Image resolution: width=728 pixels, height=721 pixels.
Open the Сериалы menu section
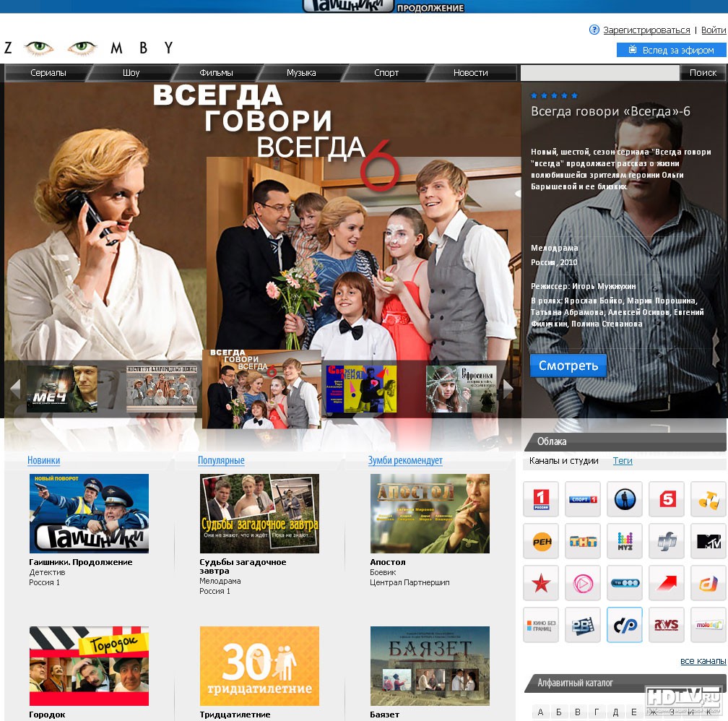(48, 72)
